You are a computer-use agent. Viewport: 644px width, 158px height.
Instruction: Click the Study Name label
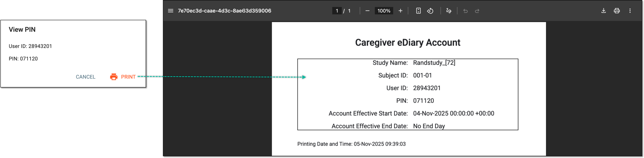(x=390, y=63)
